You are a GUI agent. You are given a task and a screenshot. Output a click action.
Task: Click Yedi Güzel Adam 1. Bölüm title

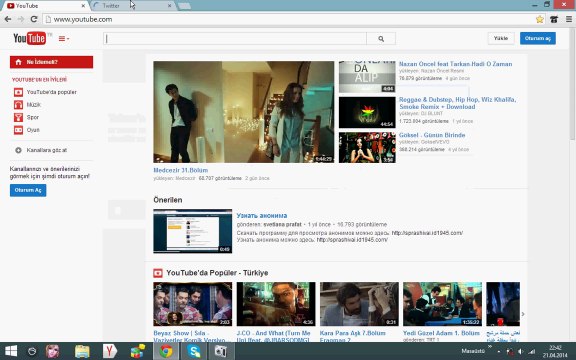(441, 333)
